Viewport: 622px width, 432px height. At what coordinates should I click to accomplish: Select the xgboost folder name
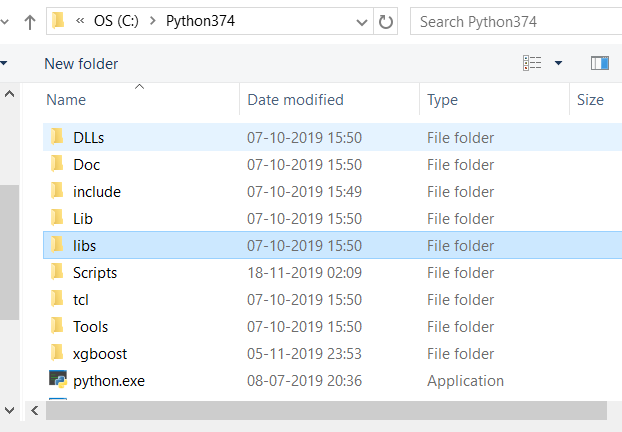100,354
